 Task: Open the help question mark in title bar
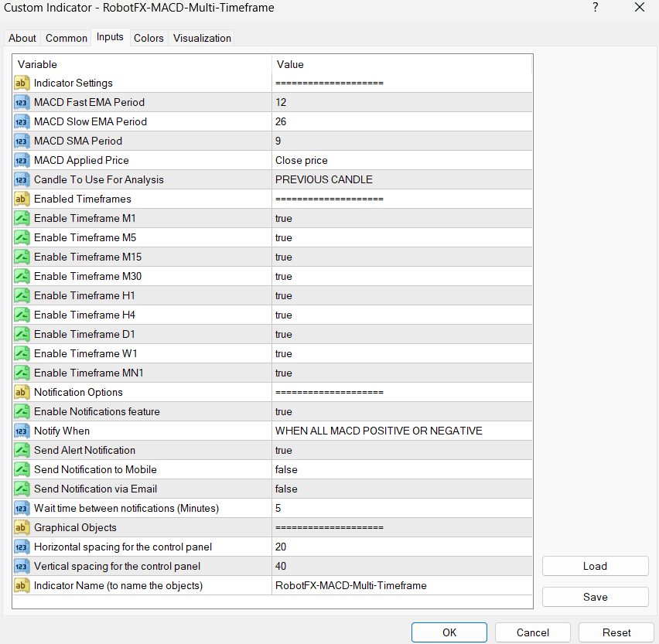click(595, 8)
